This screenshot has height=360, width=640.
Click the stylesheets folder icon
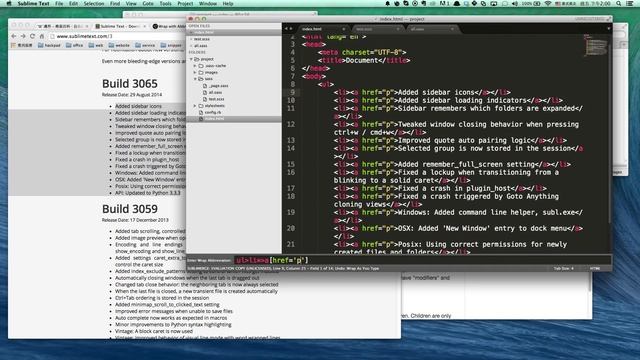[x=201, y=106]
